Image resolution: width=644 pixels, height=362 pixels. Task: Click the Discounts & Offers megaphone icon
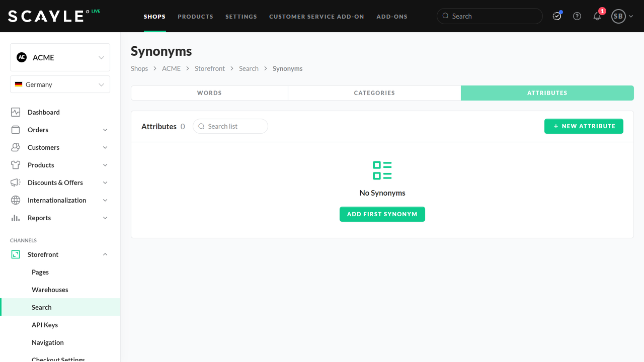(16, 183)
